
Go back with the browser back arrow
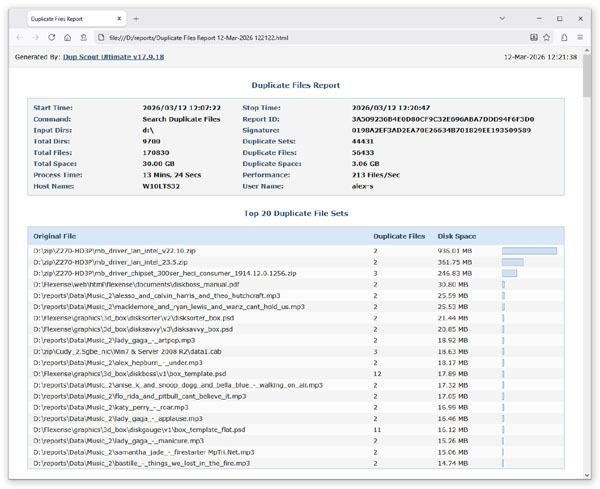click(20, 37)
